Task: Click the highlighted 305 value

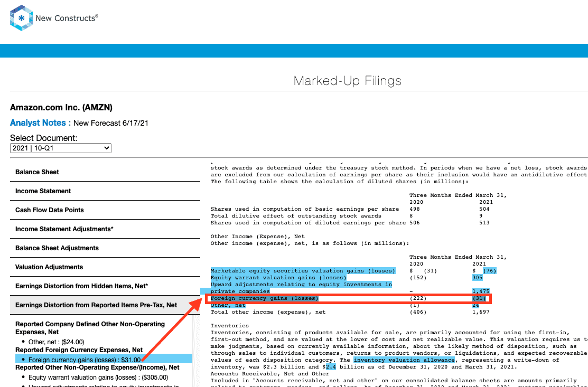Action: point(477,278)
